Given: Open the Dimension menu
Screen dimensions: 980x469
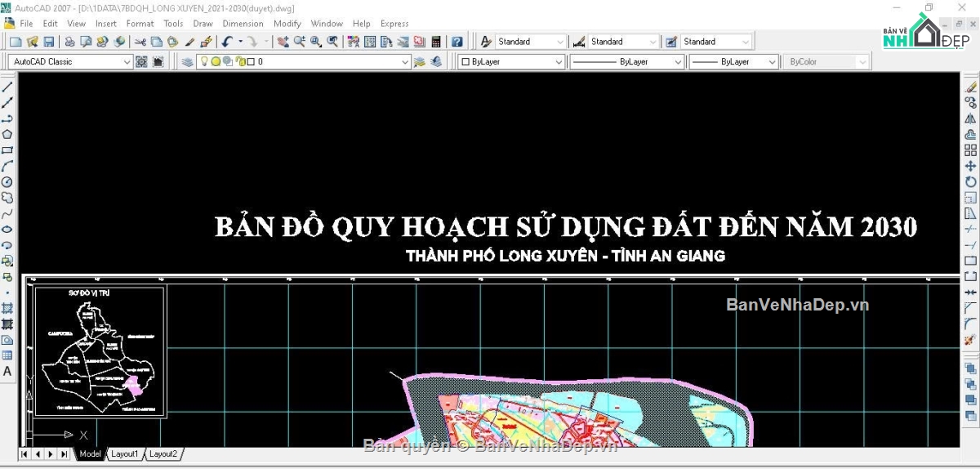Looking at the screenshot, I should (x=243, y=24).
